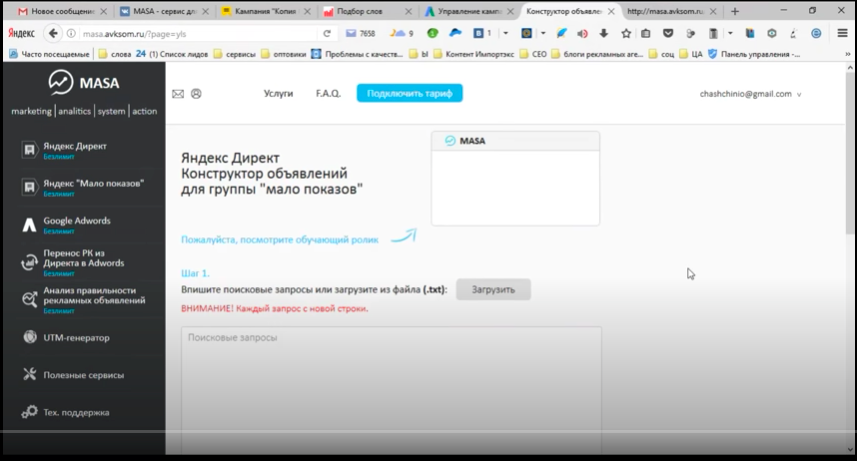Open the browser hamburger menu
The height and width of the screenshot is (461, 857).
click(842, 33)
